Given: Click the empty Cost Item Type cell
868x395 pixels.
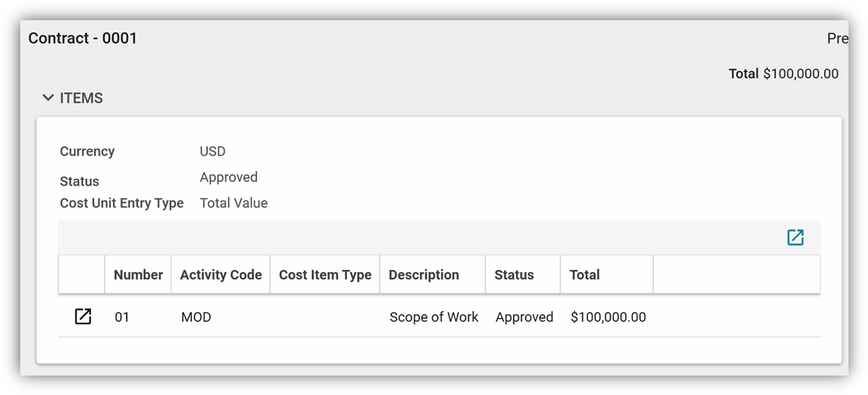Looking at the screenshot, I should pos(324,317).
